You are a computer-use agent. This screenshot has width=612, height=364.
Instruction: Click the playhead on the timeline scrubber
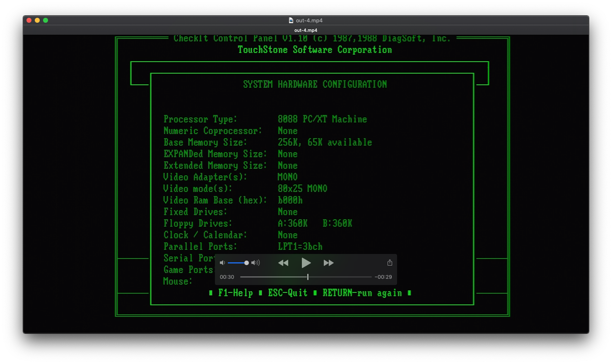coord(308,277)
